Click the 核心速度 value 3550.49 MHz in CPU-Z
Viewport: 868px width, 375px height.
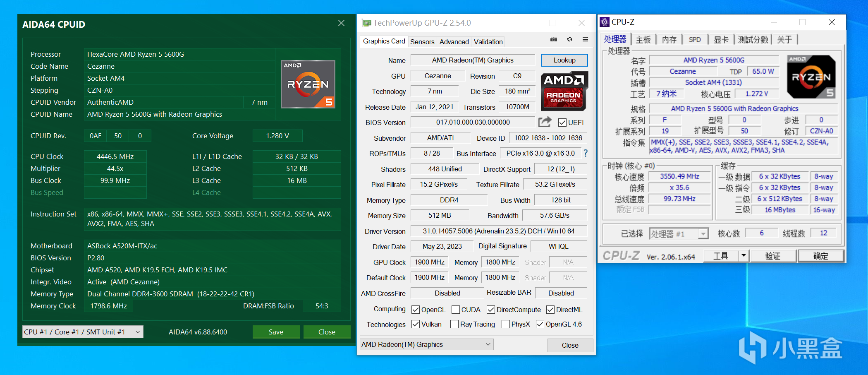[679, 176]
